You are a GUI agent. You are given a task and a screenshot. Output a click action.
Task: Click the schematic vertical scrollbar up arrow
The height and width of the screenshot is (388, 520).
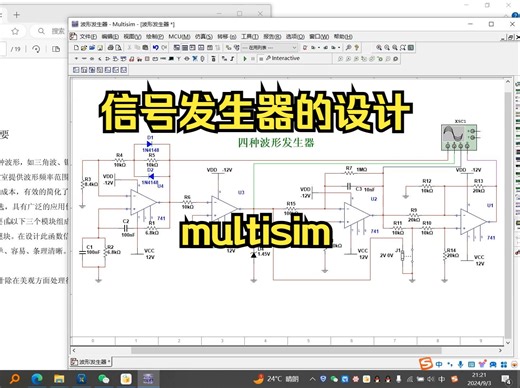[508, 82]
